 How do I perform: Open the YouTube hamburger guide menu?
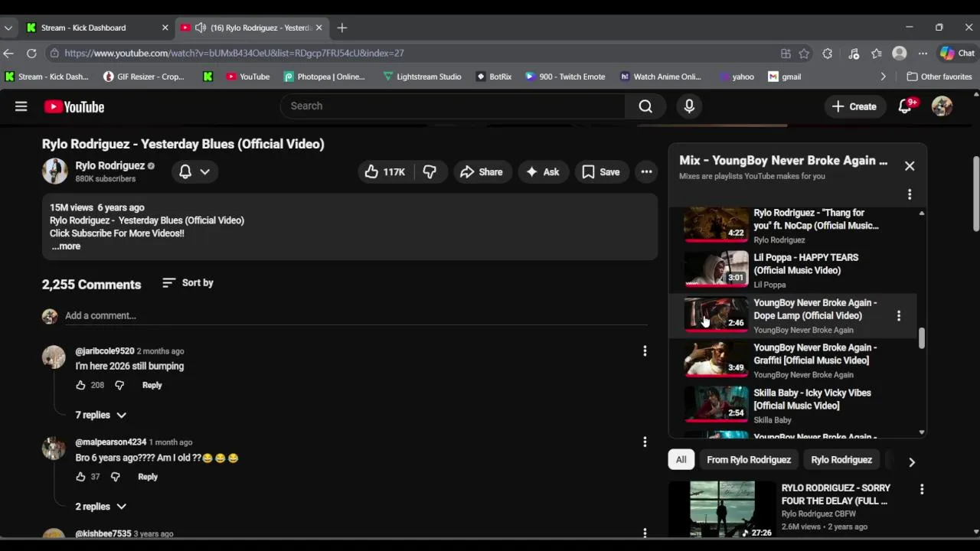coord(21,106)
